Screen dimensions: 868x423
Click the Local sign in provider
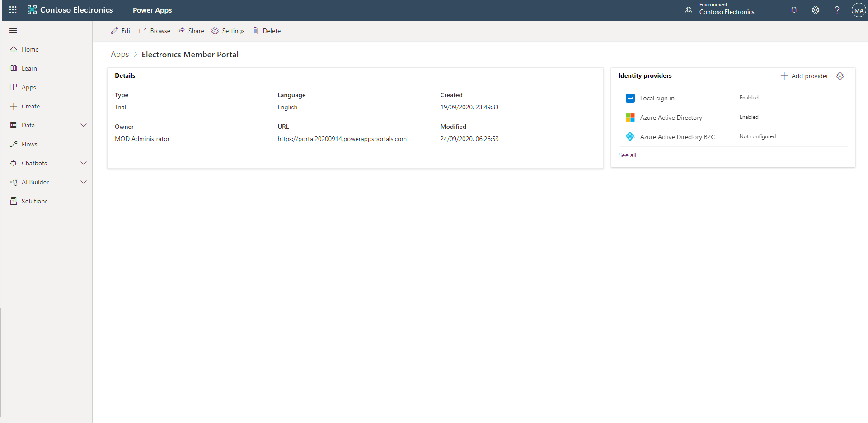[x=657, y=98]
